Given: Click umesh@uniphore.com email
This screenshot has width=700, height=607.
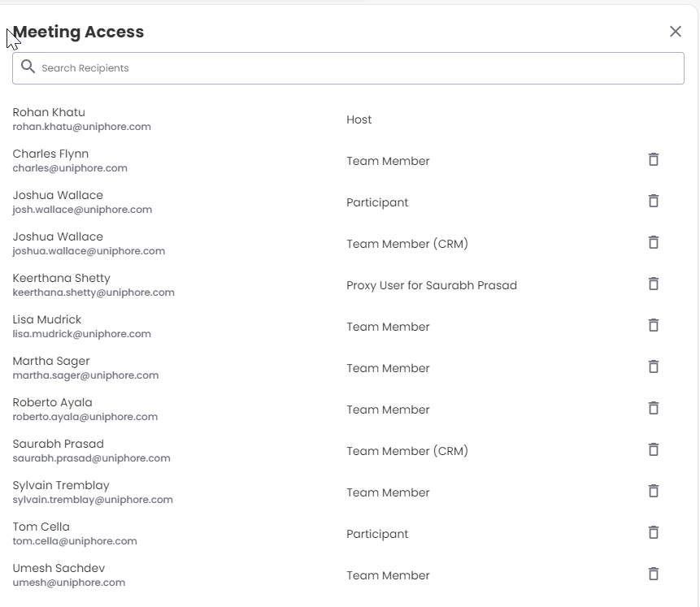Looking at the screenshot, I should point(69,583).
